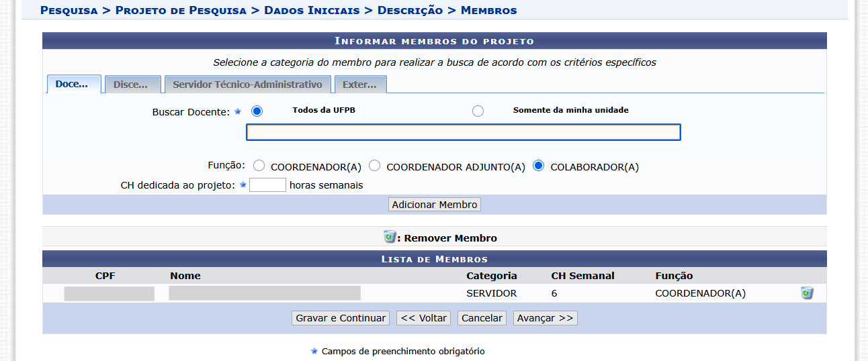Focus the Buscar Docente search field
The height and width of the screenshot is (361, 868).
[463, 132]
